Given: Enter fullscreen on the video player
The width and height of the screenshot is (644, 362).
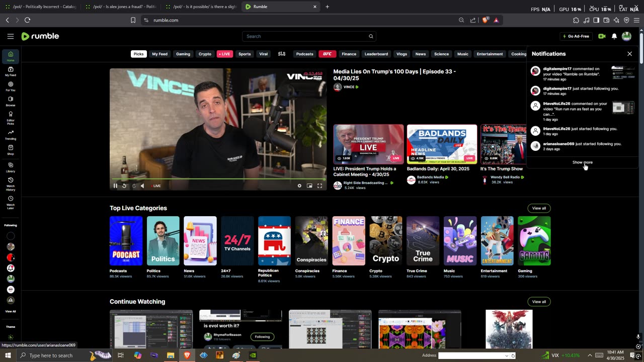Looking at the screenshot, I should pyautogui.click(x=319, y=186).
